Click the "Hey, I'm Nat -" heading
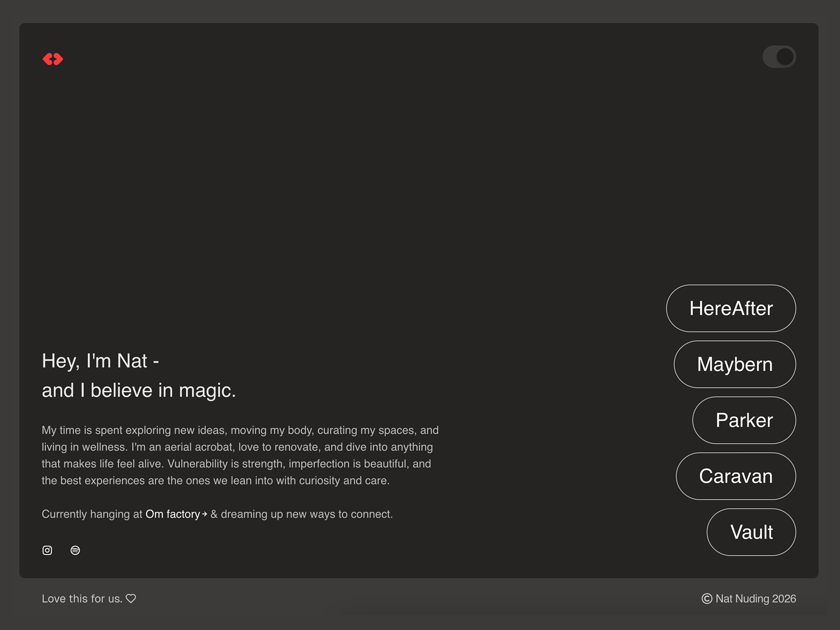840x630 pixels. (x=100, y=361)
